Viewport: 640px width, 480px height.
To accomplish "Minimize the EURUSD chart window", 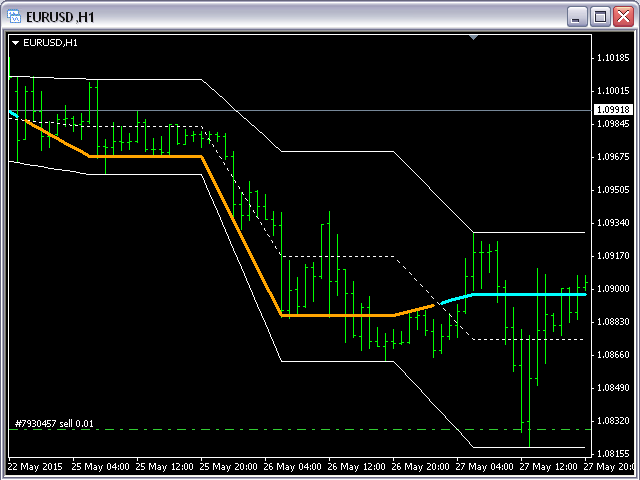I will coord(577,17).
